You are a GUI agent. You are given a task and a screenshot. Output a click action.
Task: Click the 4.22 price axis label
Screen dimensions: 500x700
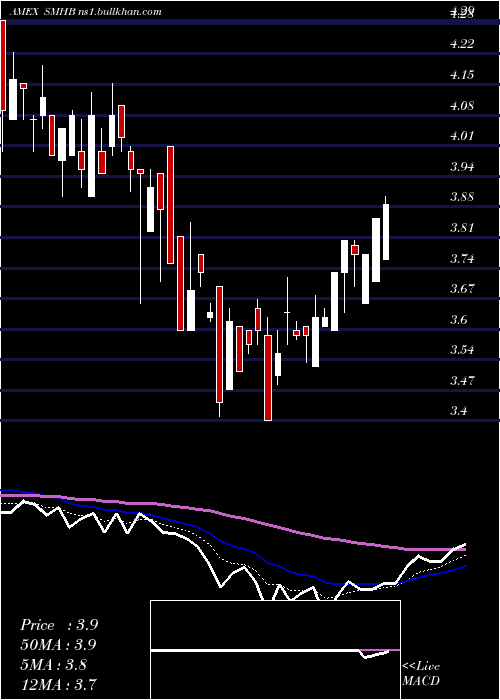pos(462,44)
